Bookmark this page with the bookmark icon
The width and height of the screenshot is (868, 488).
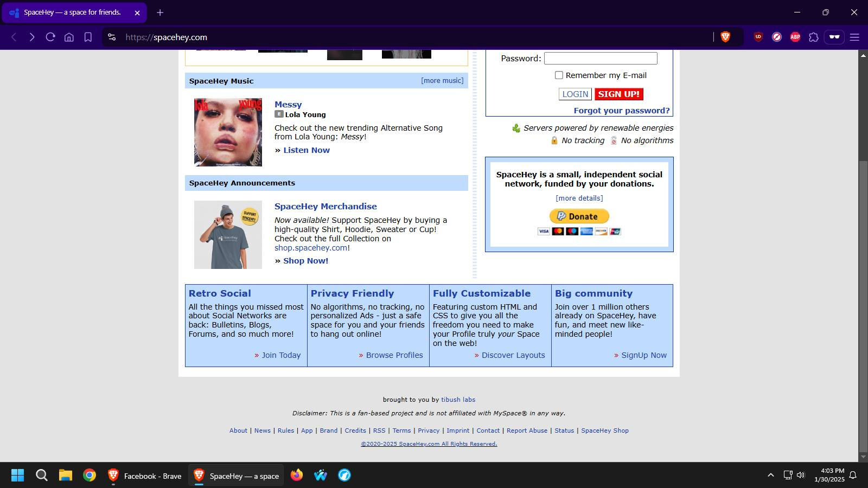click(88, 37)
